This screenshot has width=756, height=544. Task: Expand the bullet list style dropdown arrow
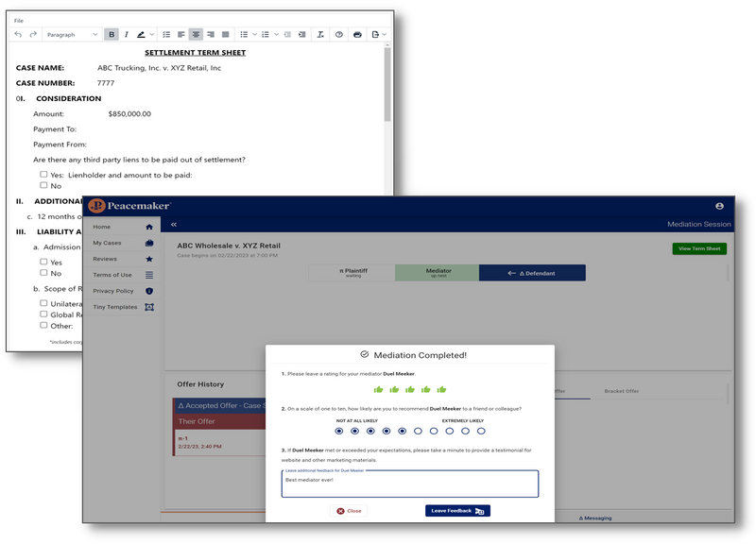coord(254,34)
